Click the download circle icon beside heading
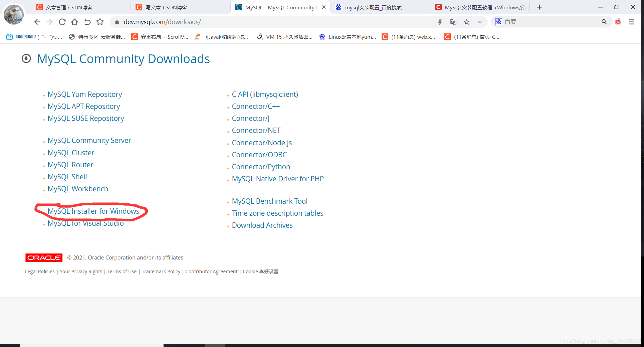The image size is (644, 347). pos(26,59)
